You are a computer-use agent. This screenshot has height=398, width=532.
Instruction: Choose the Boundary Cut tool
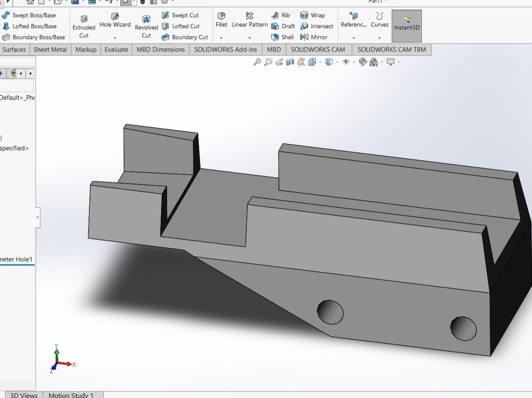[185, 37]
